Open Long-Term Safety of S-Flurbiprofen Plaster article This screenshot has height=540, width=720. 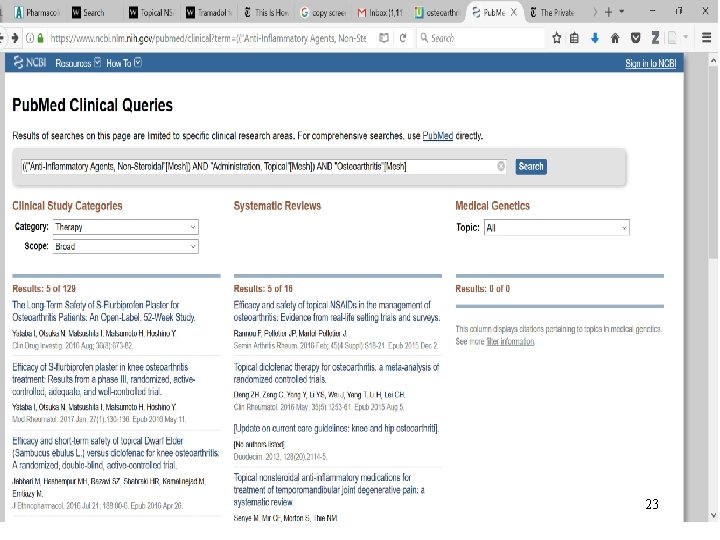point(104,311)
